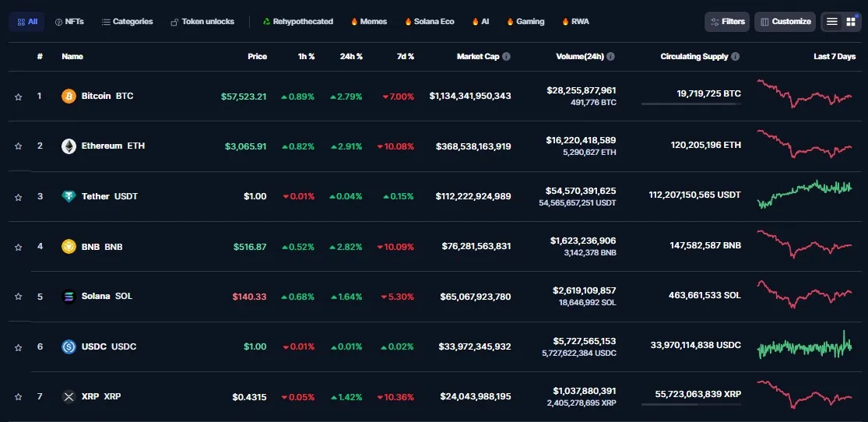Open the Customize columns menu
Screen dimensions: 868x422
[x=785, y=22]
